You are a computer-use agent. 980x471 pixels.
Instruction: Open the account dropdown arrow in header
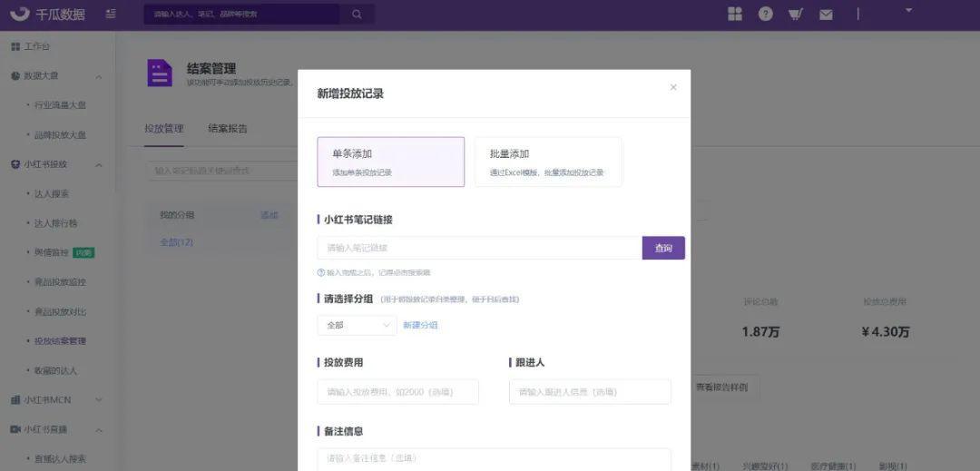(908, 11)
